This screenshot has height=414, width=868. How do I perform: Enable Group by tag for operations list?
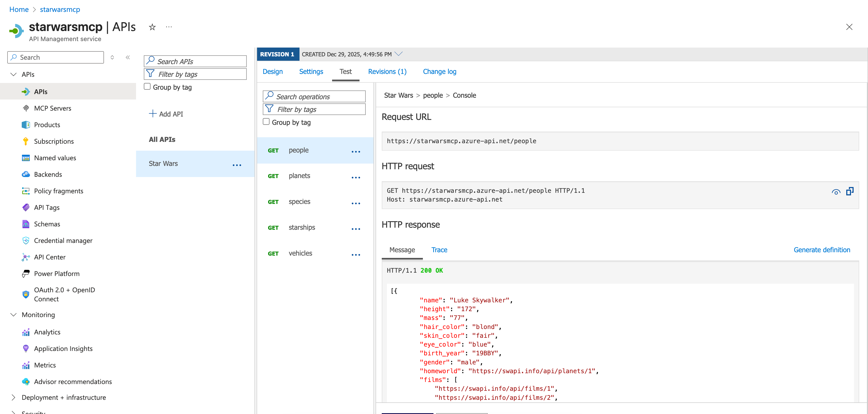point(266,121)
